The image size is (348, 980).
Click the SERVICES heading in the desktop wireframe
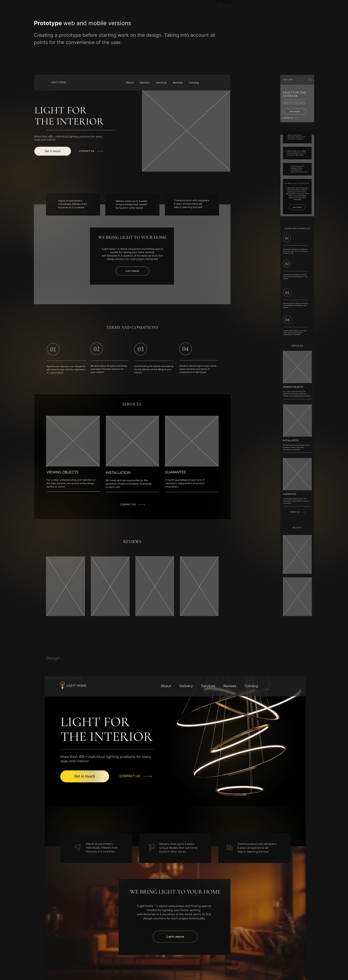click(132, 404)
